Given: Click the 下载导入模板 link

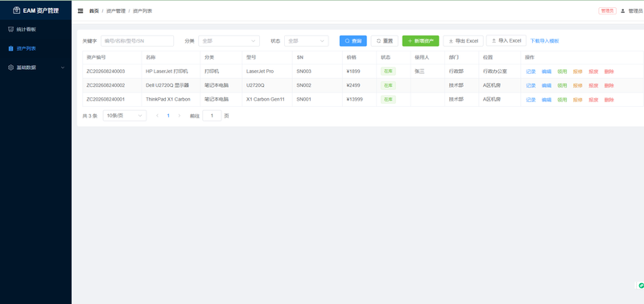Looking at the screenshot, I should (545, 41).
